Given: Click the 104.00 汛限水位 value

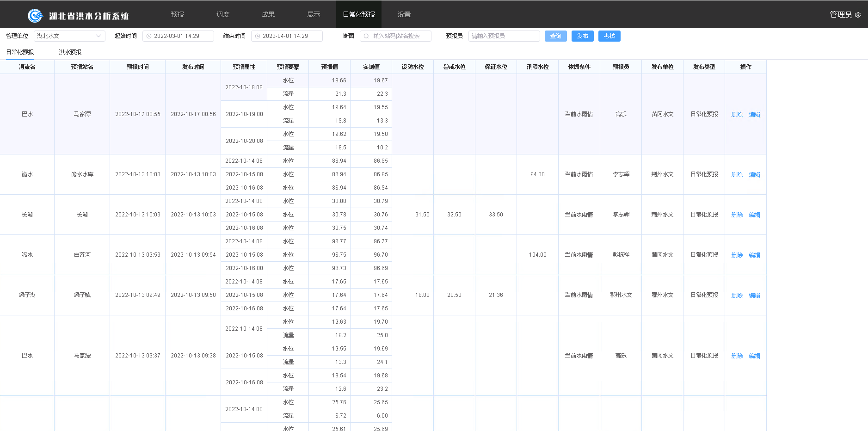Looking at the screenshot, I should [x=538, y=255].
